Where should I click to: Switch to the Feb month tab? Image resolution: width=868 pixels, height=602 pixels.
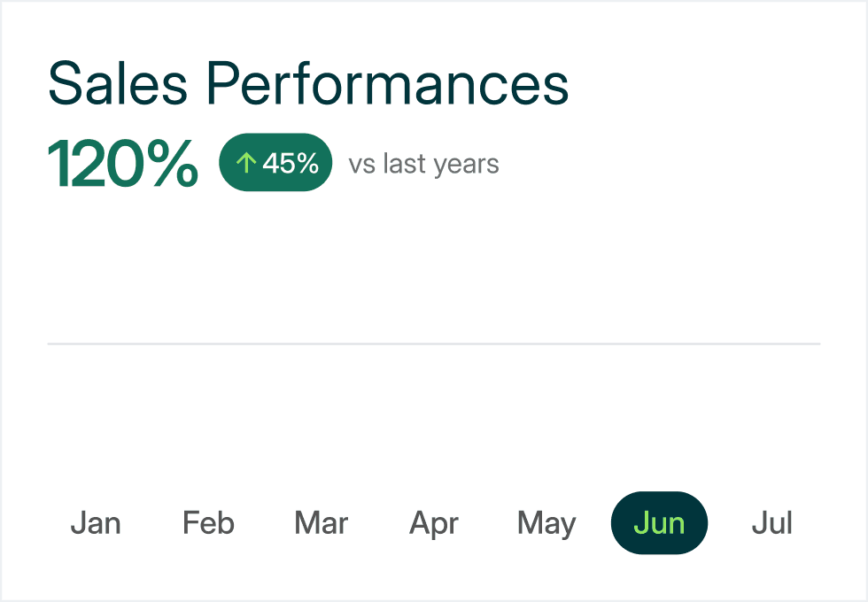coord(209,523)
